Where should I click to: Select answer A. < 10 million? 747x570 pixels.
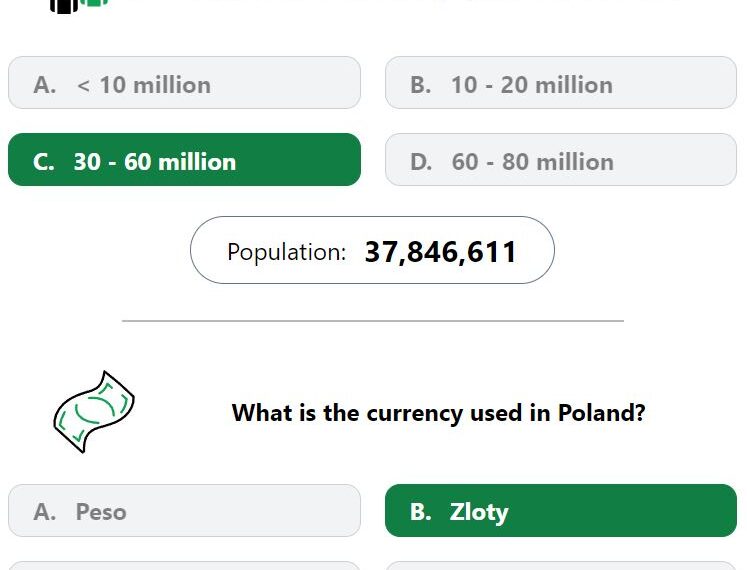[x=184, y=83]
